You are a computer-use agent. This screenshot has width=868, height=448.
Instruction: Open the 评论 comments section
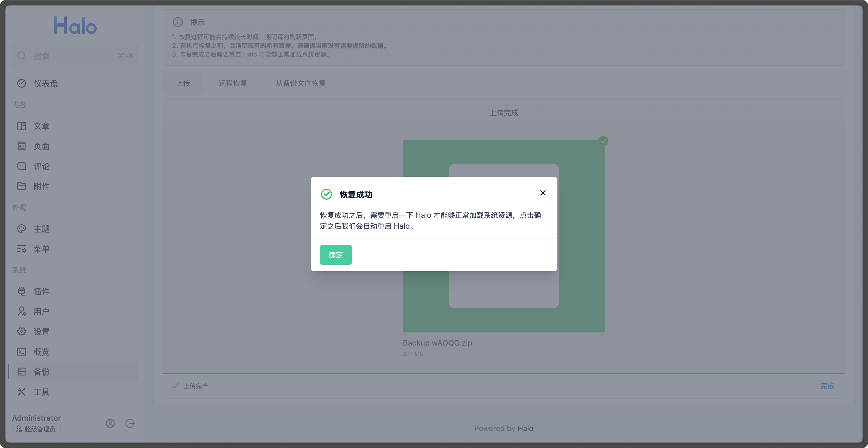(22, 166)
